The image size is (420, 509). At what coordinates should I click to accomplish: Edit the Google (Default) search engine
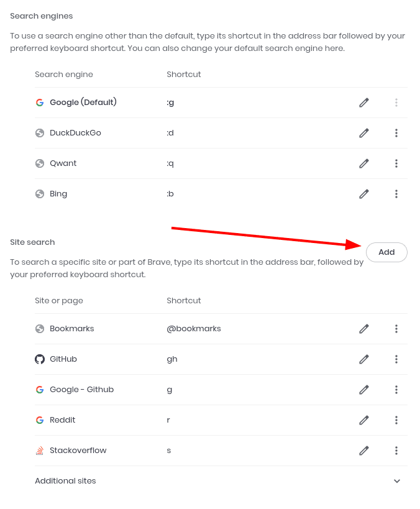(364, 103)
